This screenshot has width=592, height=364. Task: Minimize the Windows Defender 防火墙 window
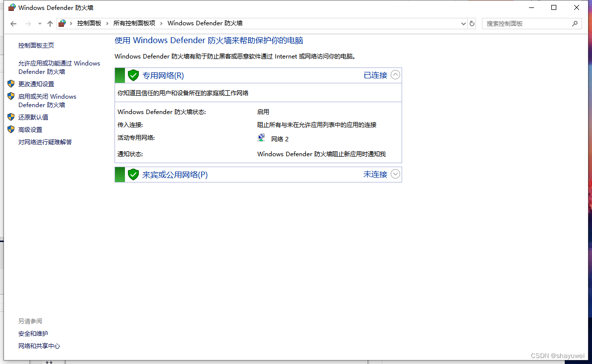[x=532, y=7]
